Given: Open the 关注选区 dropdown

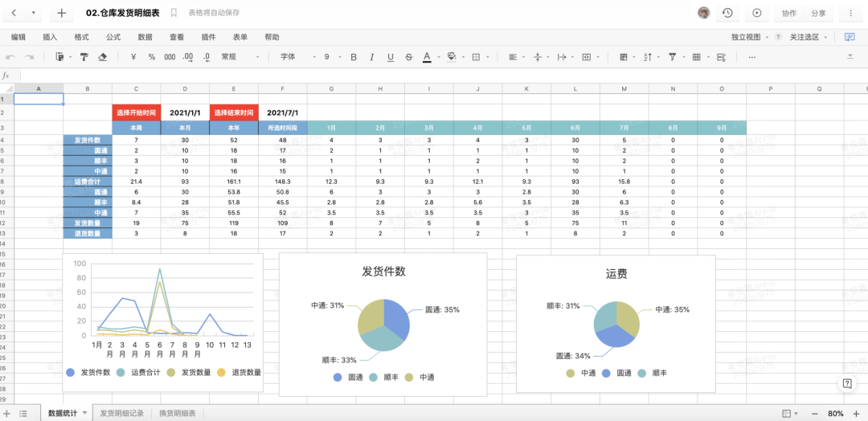Looking at the screenshot, I should coord(809,37).
